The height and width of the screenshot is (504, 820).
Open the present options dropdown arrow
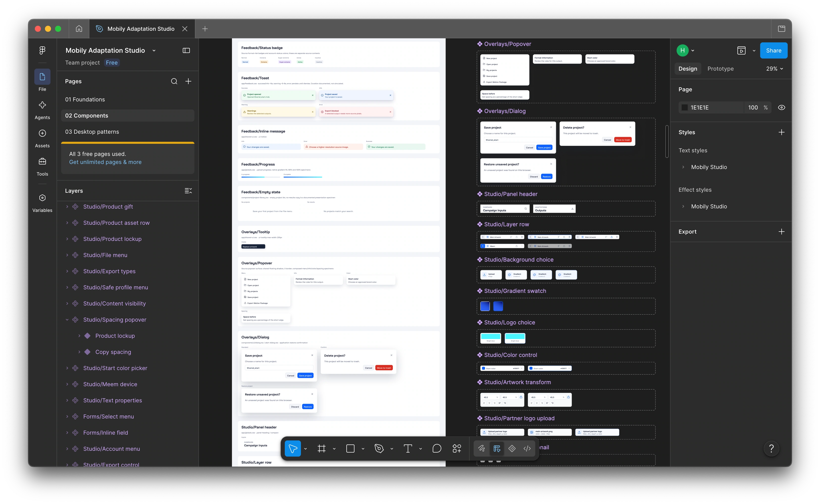tap(754, 51)
